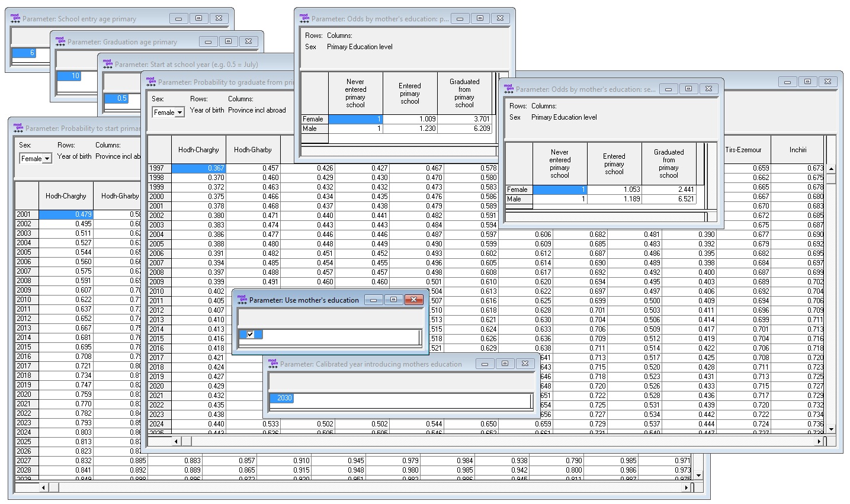Select the 2001 row header in start primary table

[26, 214]
